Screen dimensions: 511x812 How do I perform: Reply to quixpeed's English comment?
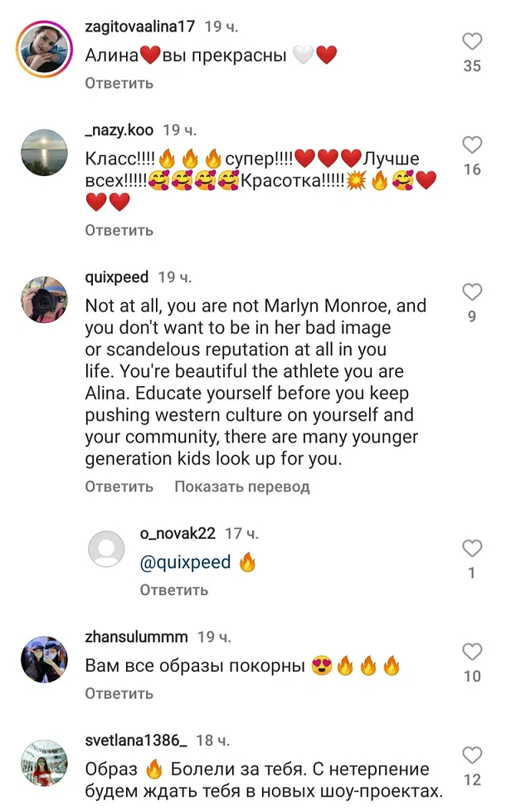point(119,487)
